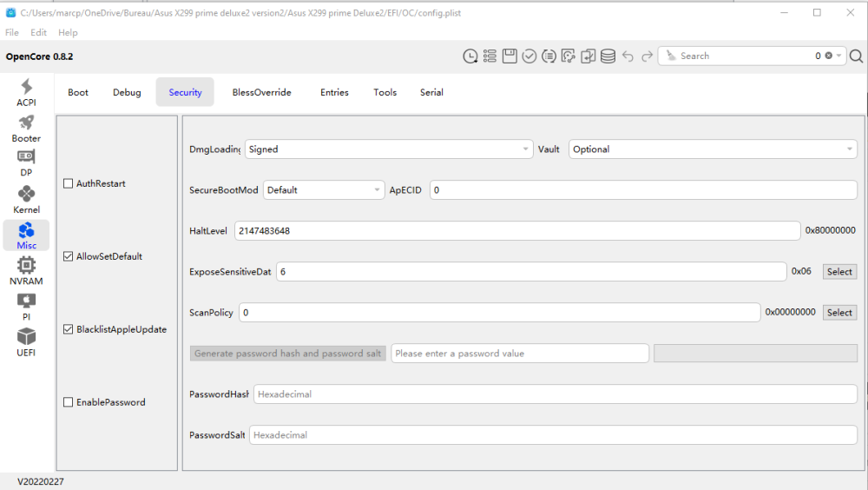Open the database stack icon
The image size is (868, 490).
608,56
